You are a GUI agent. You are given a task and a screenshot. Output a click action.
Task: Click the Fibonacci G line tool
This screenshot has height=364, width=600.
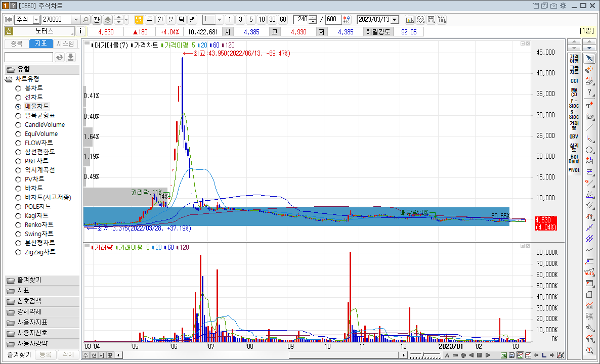(589, 183)
